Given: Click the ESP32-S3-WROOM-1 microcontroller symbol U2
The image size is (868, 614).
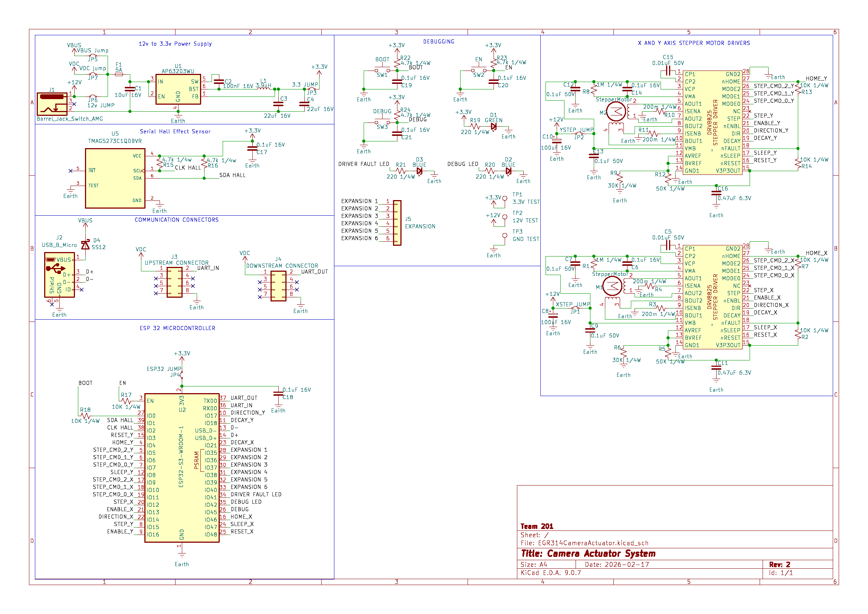Looking at the screenshot, I should [182, 468].
